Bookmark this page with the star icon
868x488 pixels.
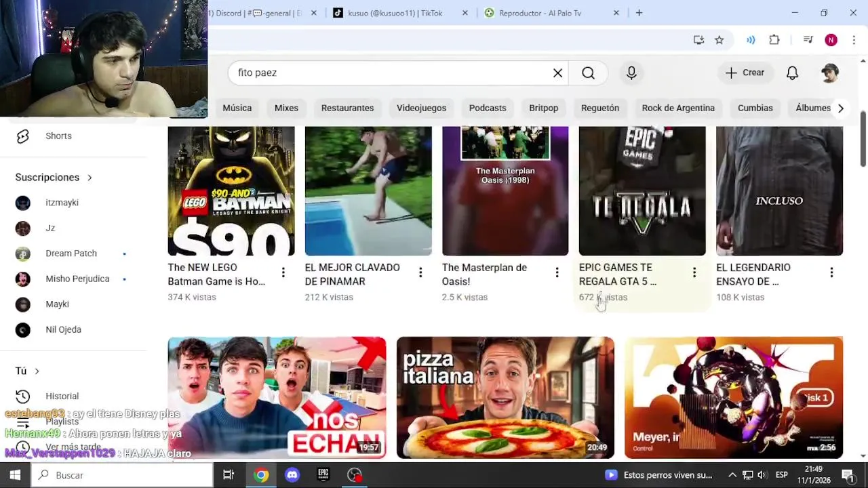719,40
